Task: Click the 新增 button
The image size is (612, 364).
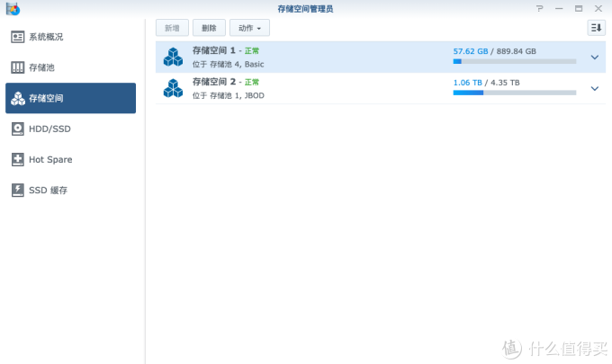Action: [172, 28]
